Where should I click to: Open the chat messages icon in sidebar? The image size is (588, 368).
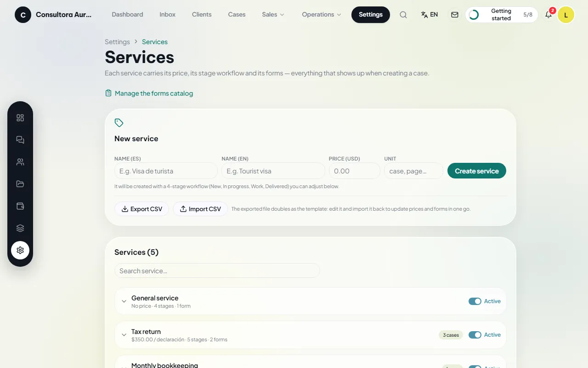click(x=20, y=140)
